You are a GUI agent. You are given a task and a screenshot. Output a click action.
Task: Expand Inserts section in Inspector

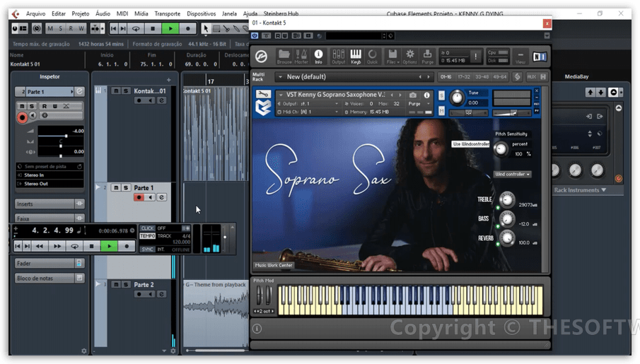[x=50, y=204]
